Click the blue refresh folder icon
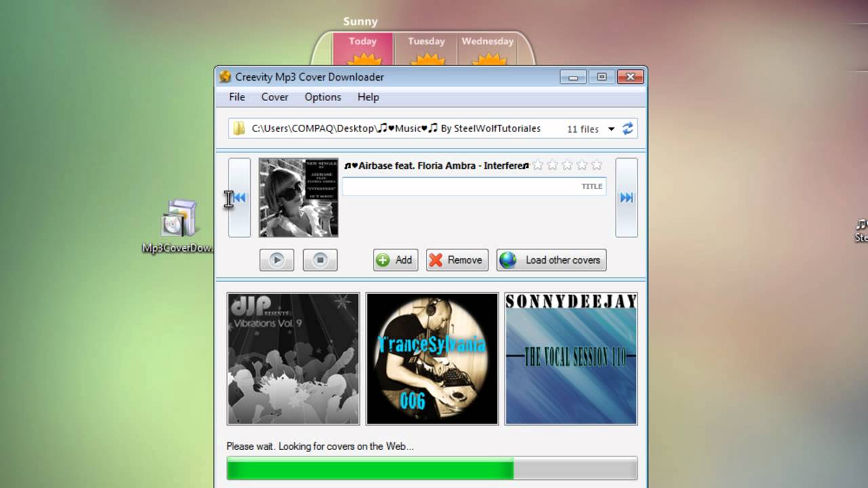The width and height of the screenshot is (868, 488). click(x=627, y=128)
